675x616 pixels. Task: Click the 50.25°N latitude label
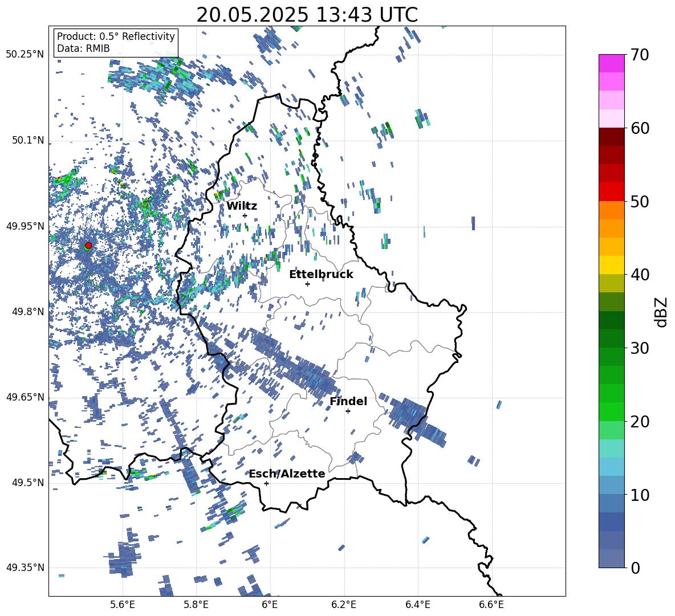[x=25, y=55]
